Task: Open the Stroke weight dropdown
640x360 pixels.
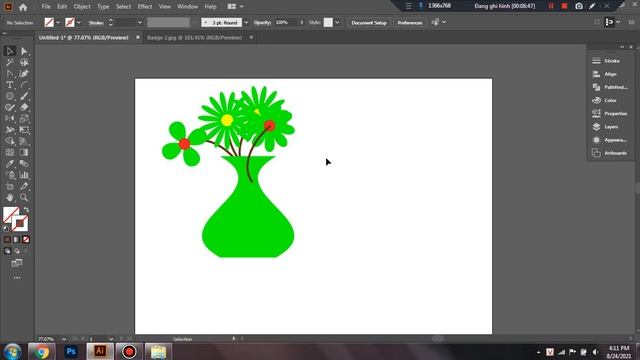Action: tap(140, 22)
